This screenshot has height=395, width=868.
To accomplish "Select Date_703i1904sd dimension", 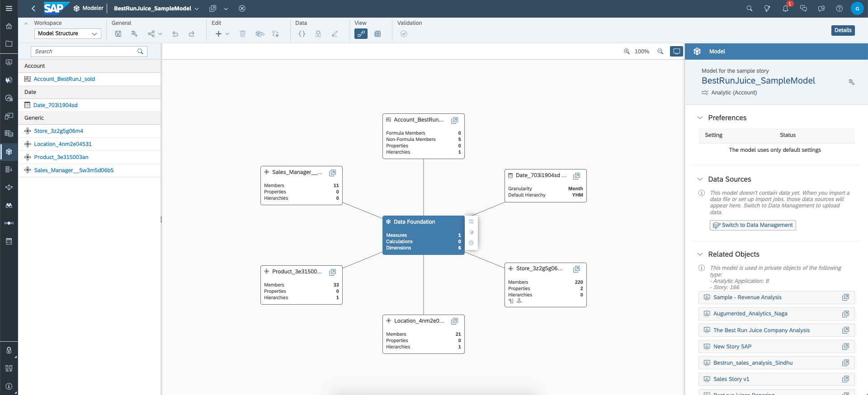I will 56,105.
